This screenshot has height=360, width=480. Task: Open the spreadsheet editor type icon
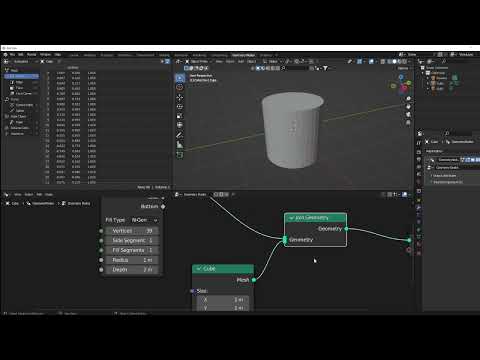click(7, 62)
